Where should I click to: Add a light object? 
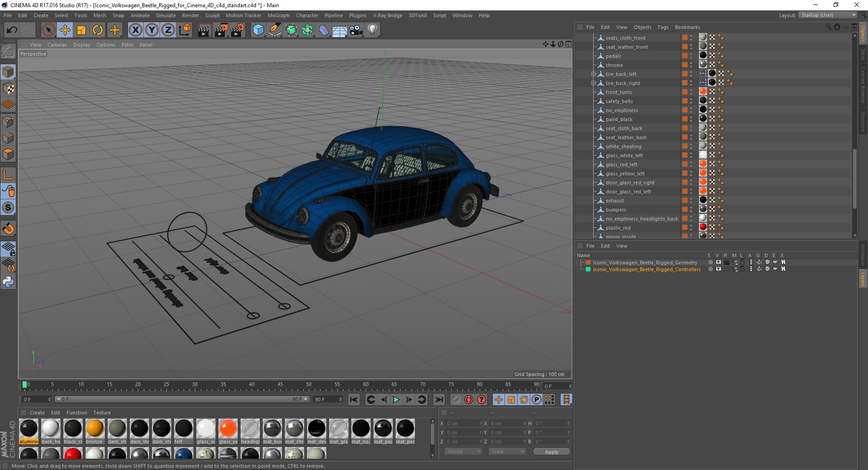click(x=373, y=30)
